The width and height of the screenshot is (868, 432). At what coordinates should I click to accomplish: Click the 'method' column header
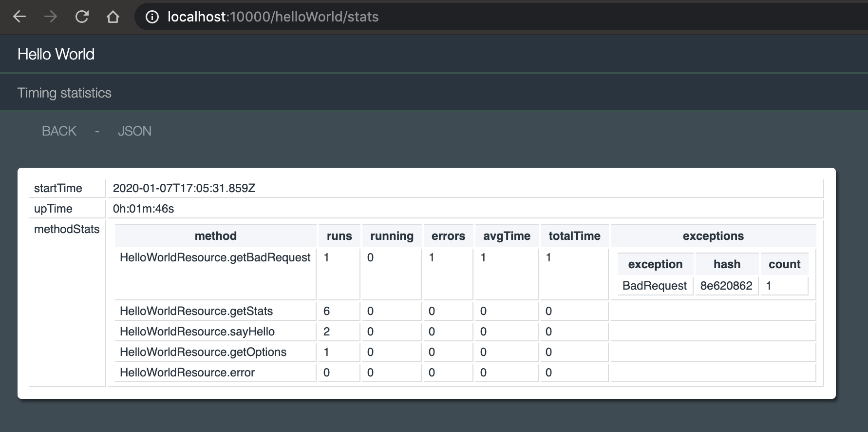pyautogui.click(x=215, y=236)
